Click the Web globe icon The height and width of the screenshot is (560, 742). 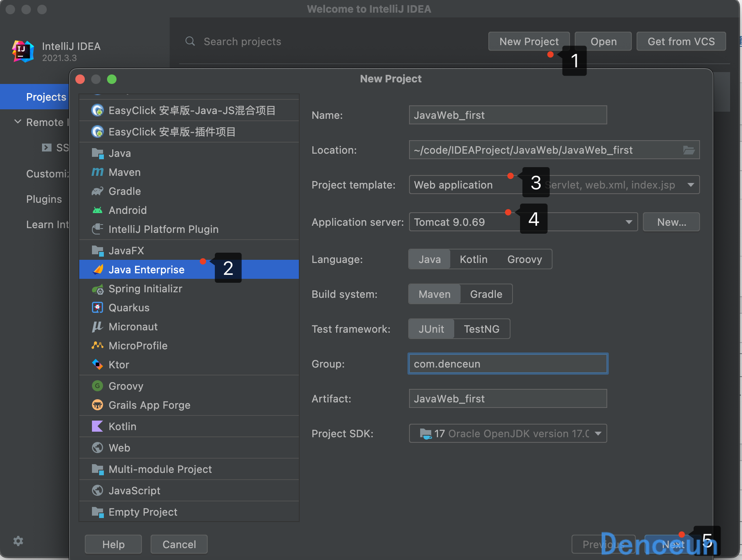click(x=98, y=448)
